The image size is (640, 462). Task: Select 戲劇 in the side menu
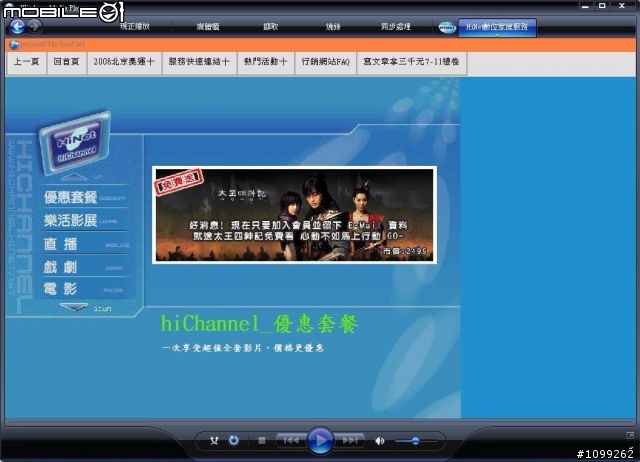(x=60, y=267)
